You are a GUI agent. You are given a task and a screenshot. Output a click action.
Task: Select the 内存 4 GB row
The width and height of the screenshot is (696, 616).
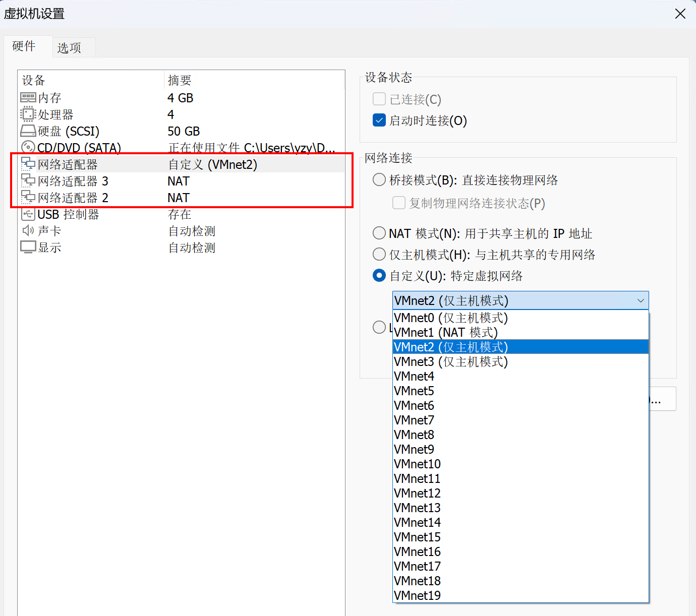pos(182,97)
